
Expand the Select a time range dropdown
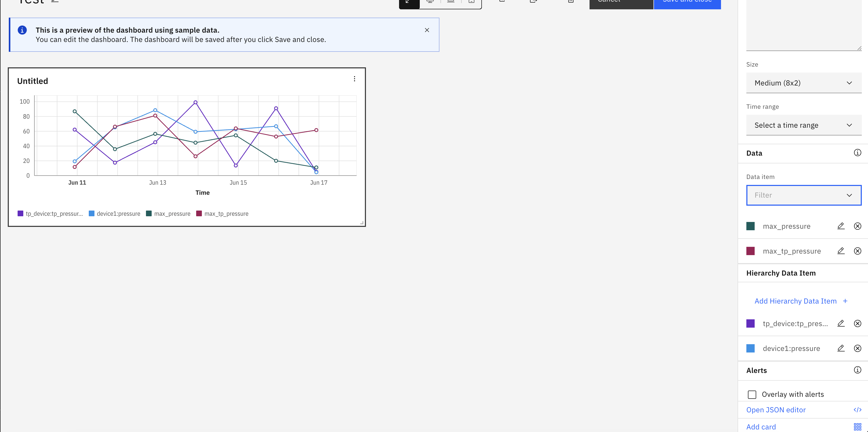[804, 125]
